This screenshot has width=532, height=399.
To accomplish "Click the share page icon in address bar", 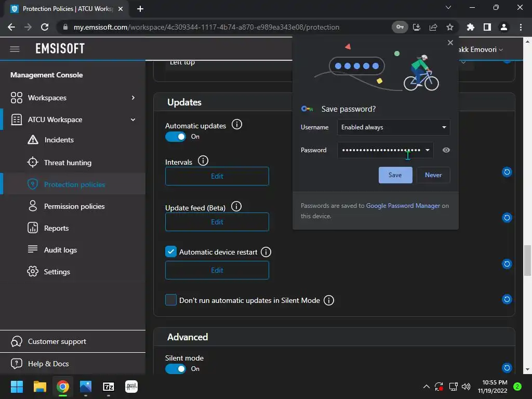I will pos(433,27).
